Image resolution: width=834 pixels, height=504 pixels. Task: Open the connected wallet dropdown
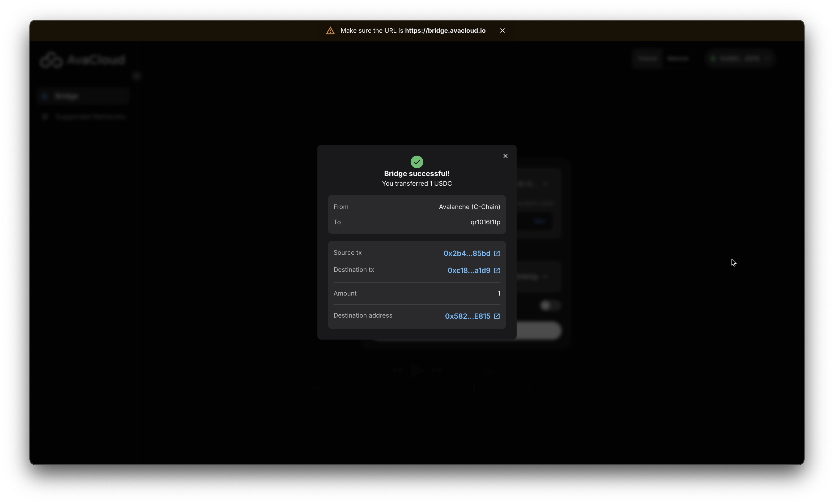click(740, 59)
